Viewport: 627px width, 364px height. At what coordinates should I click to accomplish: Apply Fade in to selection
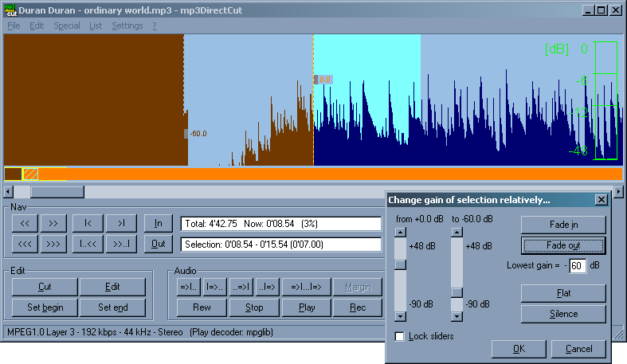(563, 225)
